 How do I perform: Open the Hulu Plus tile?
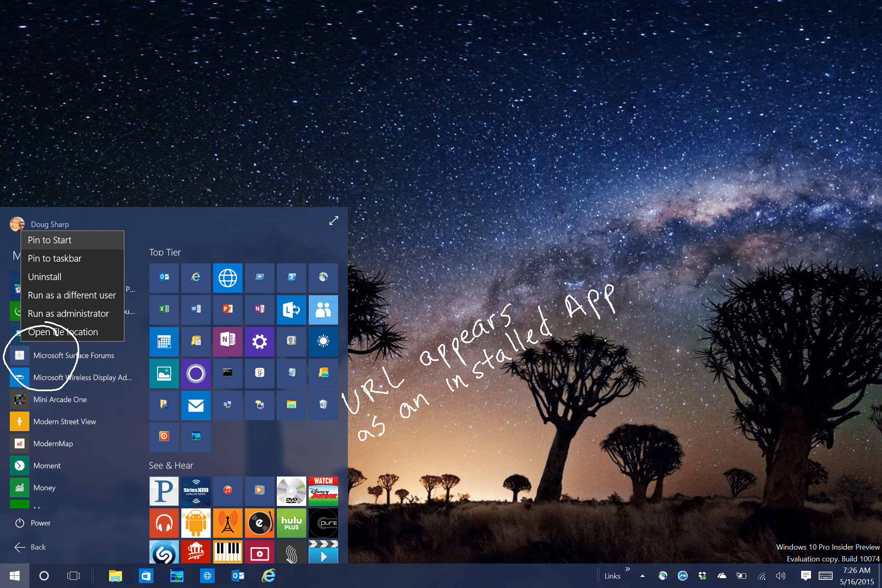point(291,523)
